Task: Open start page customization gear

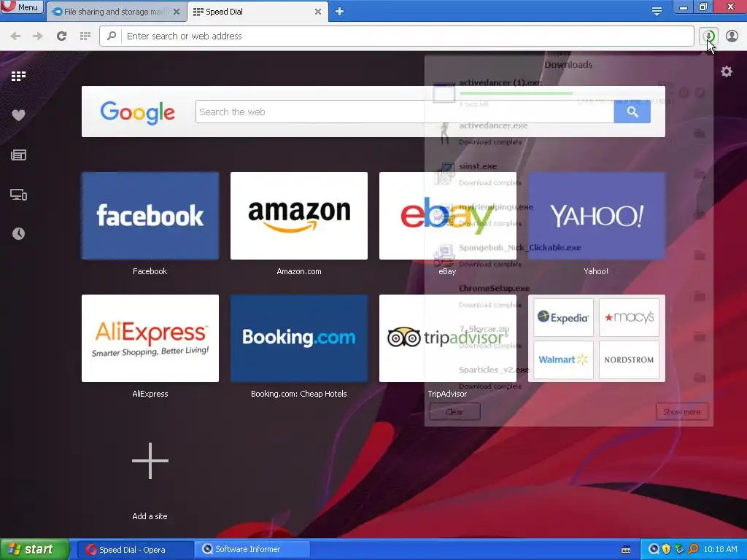Action: point(727,72)
